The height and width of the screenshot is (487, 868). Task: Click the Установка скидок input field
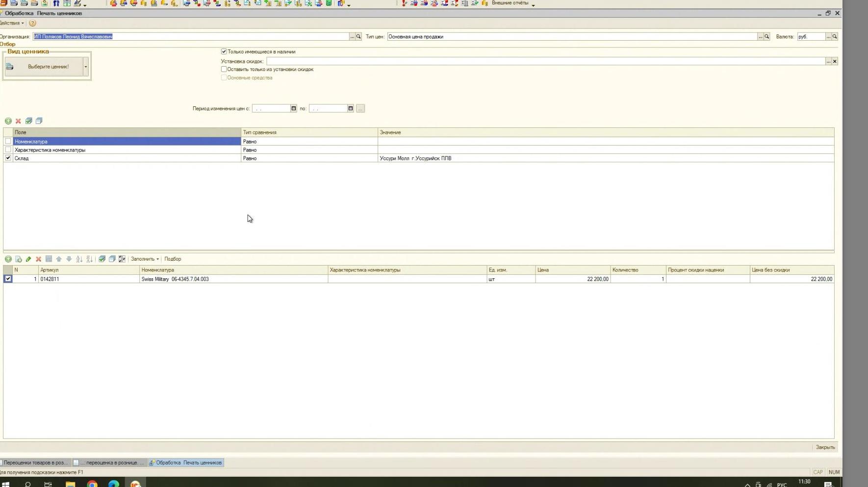546,61
